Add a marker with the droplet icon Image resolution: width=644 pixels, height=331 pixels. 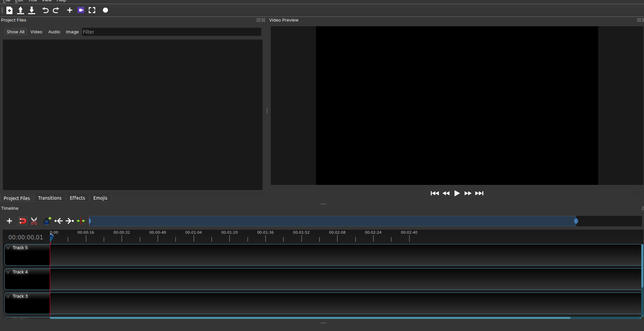tap(47, 221)
